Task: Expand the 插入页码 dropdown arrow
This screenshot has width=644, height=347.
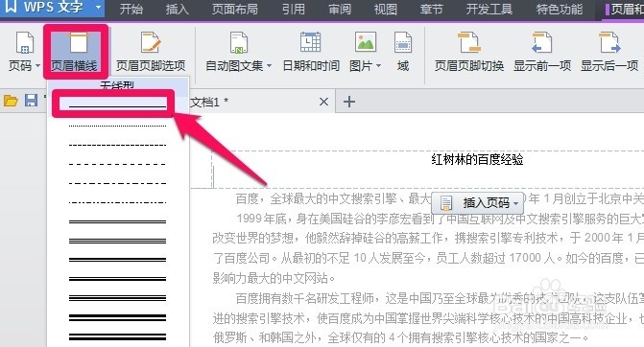Action: click(x=516, y=203)
